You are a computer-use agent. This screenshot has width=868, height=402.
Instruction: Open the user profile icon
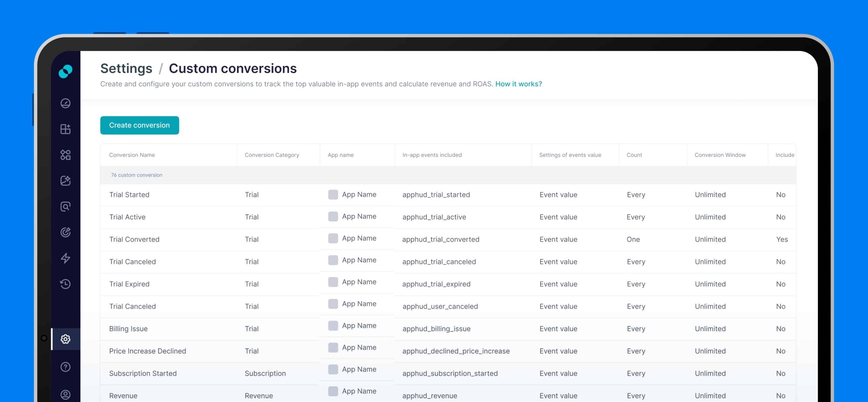click(65, 395)
